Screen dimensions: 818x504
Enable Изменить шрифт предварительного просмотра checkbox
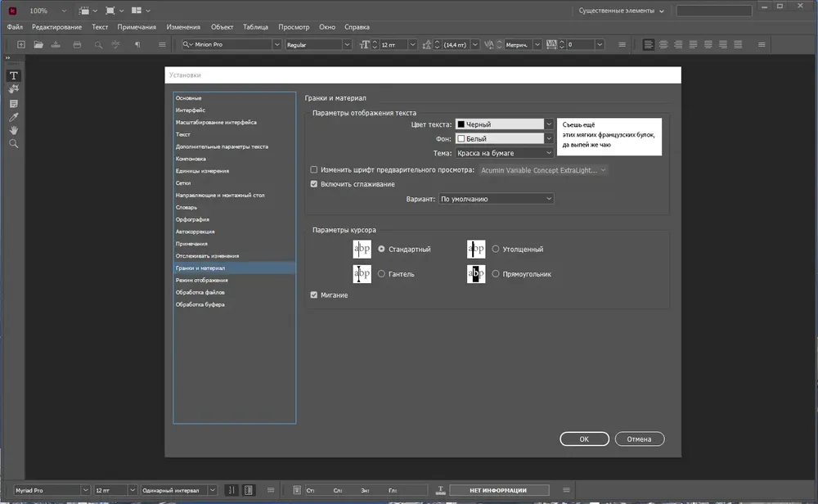pos(313,169)
